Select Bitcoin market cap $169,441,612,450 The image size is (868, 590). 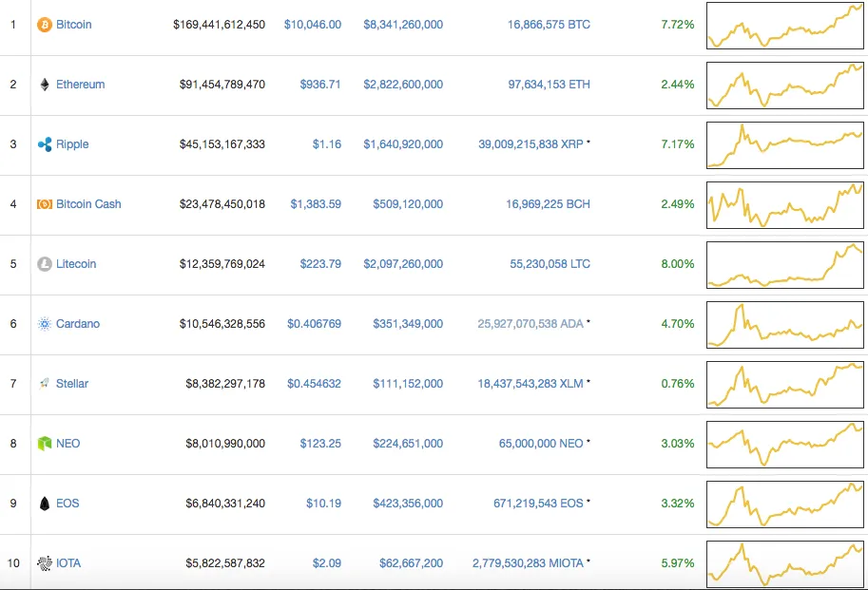[220, 25]
